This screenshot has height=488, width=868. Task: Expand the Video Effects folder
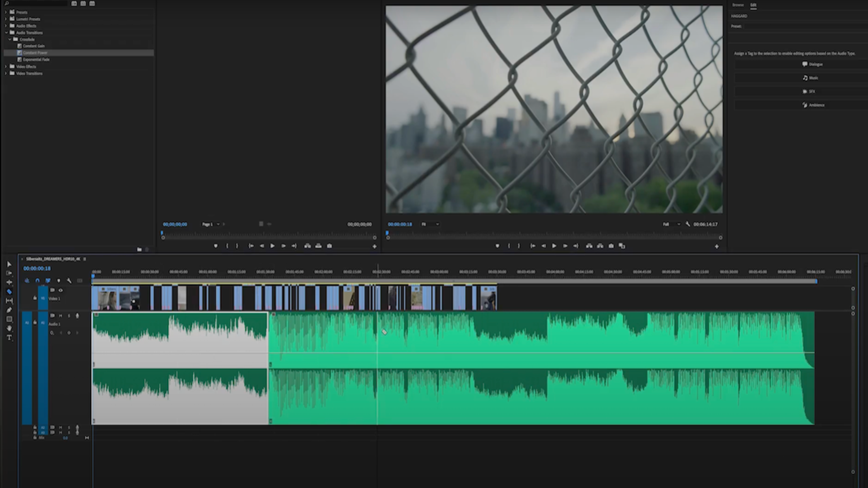[x=6, y=67]
